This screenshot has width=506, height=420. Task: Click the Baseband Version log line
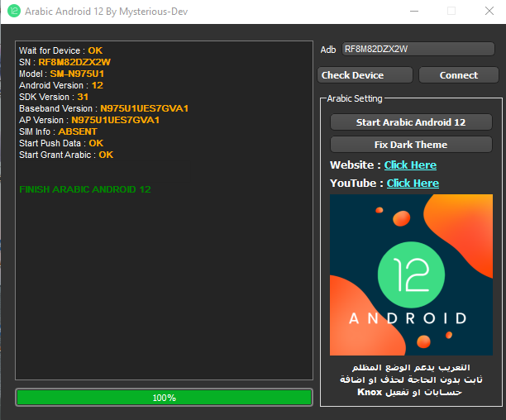click(x=103, y=108)
